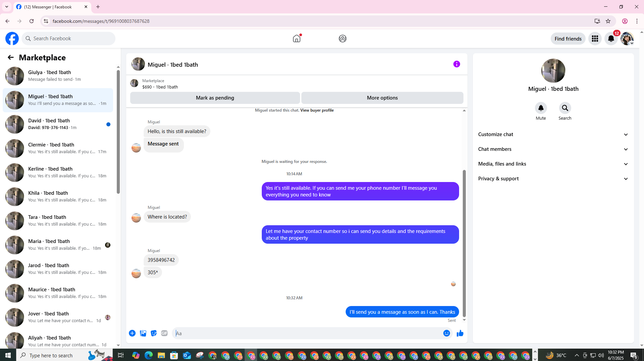644x361 pixels.
Task: Click Miguel's large profile thumbnail in the right panel
Action: pos(553,70)
